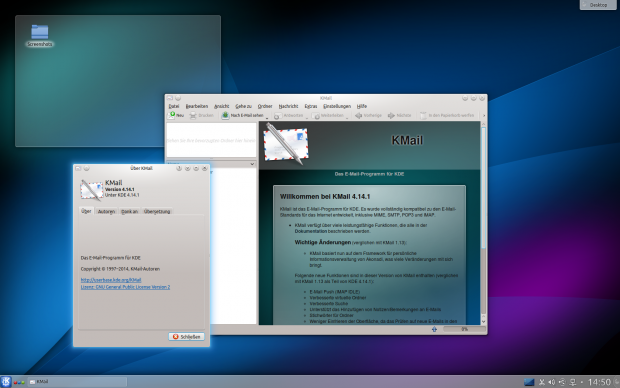The width and height of the screenshot is (620, 388).
Task: Select the KMail task in the panel taskbar
Action: coord(78,382)
